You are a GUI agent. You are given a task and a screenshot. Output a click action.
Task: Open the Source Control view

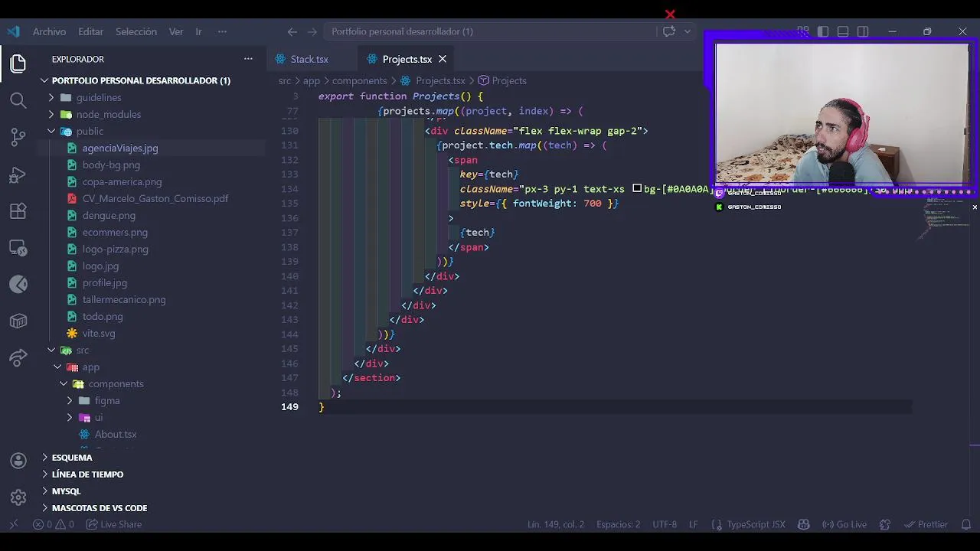18,137
